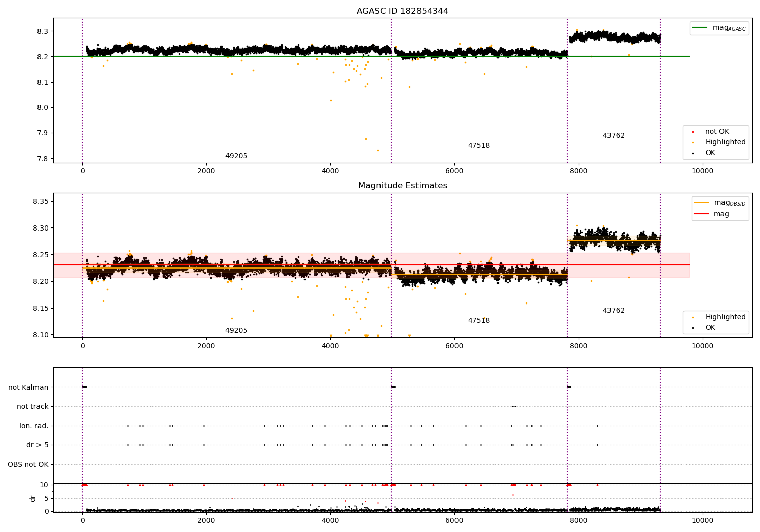760x532 pixels.
Task: Click the 'not Kalman' row label
Action: pos(28,388)
